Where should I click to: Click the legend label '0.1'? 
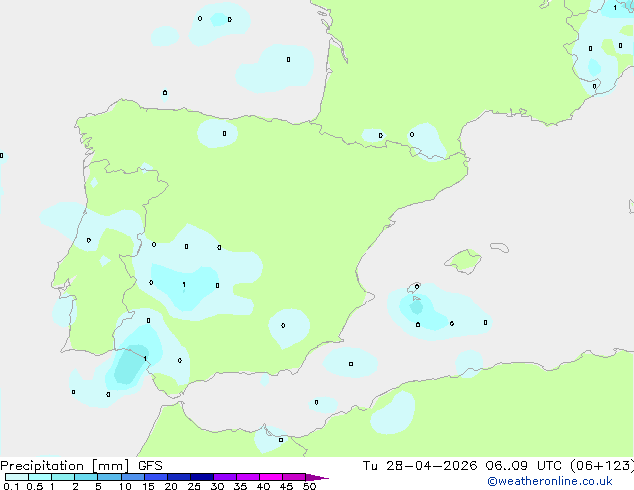[x=11, y=486]
